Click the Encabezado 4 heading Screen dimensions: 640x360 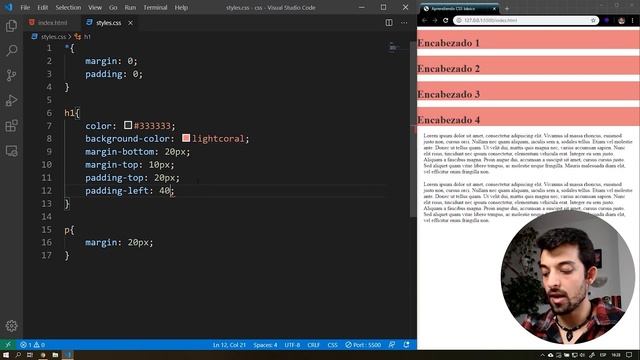coord(448,120)
